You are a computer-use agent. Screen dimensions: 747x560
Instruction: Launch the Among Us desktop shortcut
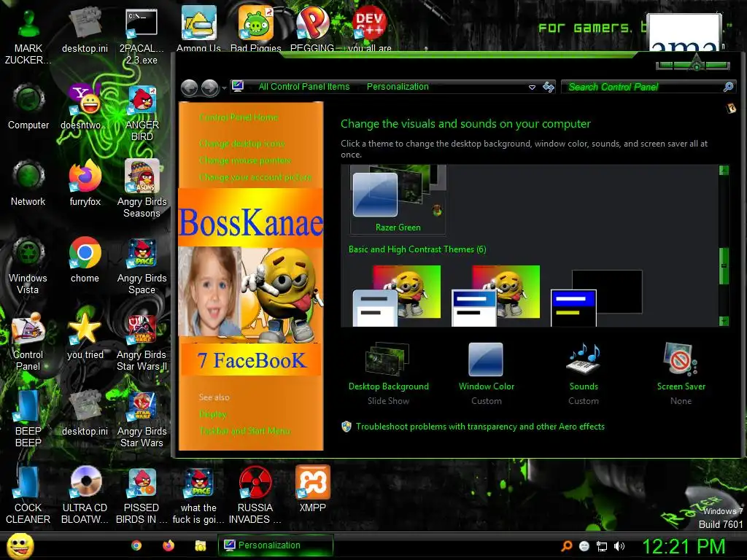click(198, 28)
